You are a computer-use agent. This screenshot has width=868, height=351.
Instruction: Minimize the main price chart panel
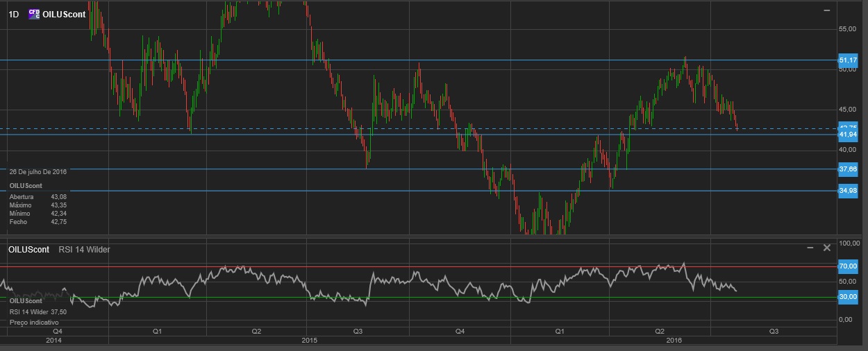[x=826, y=11]
